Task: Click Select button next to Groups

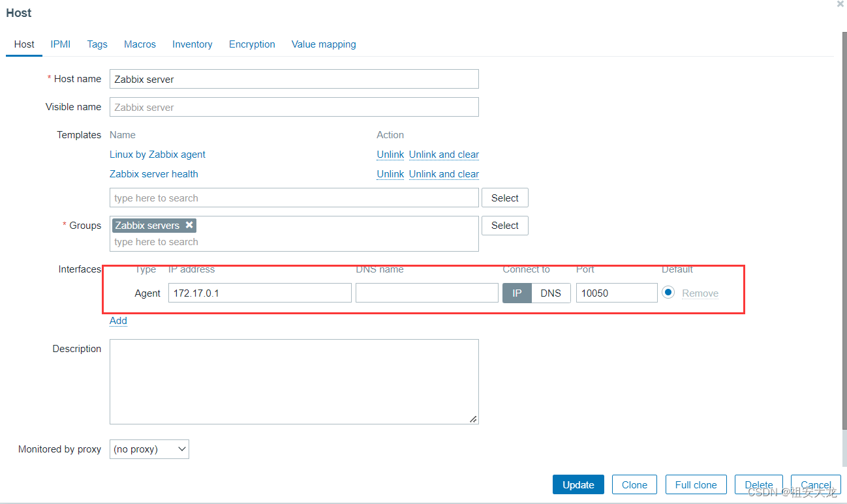Action: (505, 225)
